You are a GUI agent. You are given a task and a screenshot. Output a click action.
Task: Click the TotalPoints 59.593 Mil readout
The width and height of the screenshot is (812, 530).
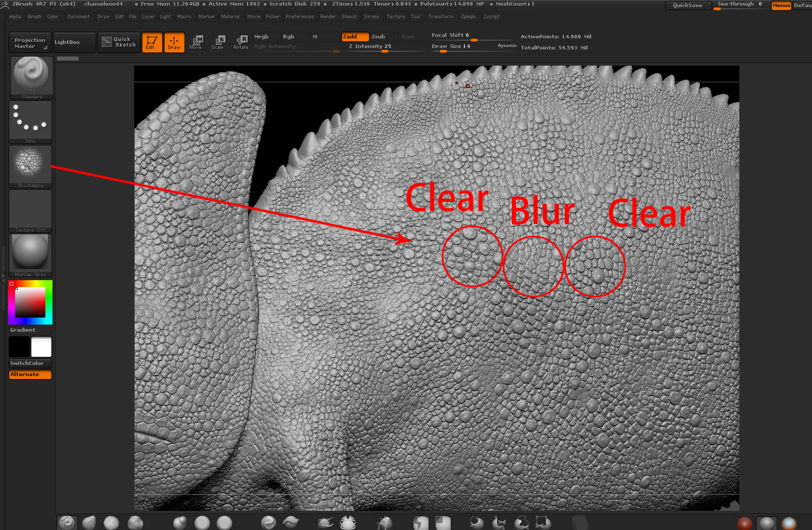[x=554, y=48]
